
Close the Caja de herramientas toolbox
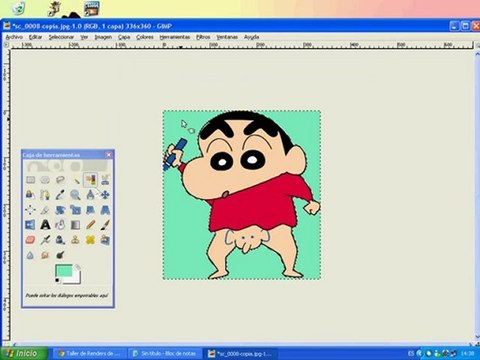[108, 155]
